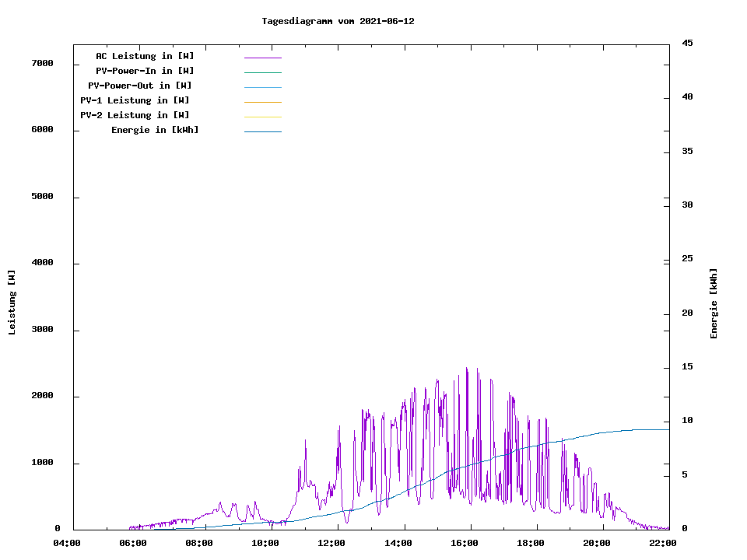This screenshot has height=560, width=747.
Task: Click the chart title 'Tagesdiagramm vom 2021-06-12'
Action: click(x=338, y=21)
